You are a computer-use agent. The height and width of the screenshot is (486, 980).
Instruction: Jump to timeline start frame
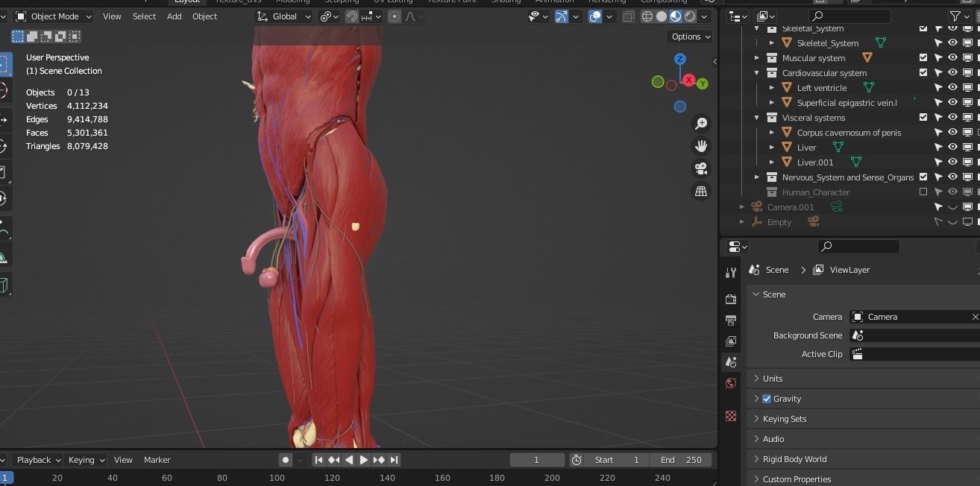[318, 460]
